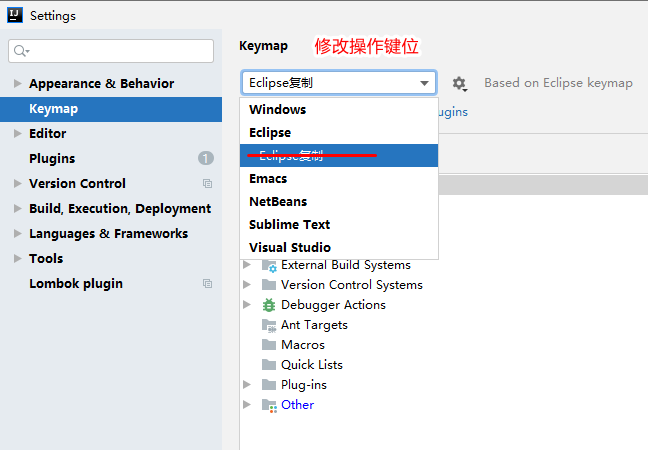Select Windows keymap from the list
Image resolution: width=648 pixels, height=450 pixels.
tap(339, 110)
